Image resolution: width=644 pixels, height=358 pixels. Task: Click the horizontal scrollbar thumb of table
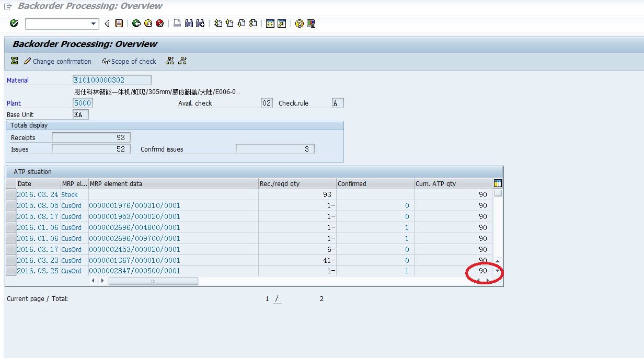pos(153,281)
